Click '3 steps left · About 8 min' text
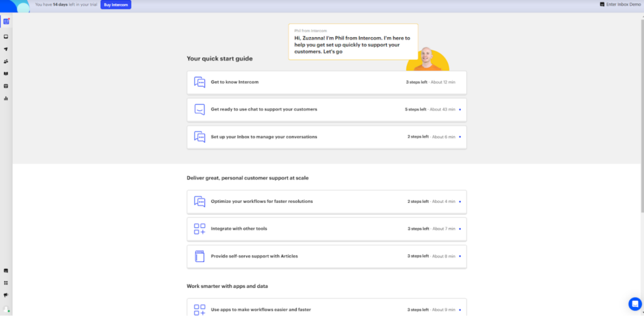This screenshot has width=644, height=316. (431, 256)
